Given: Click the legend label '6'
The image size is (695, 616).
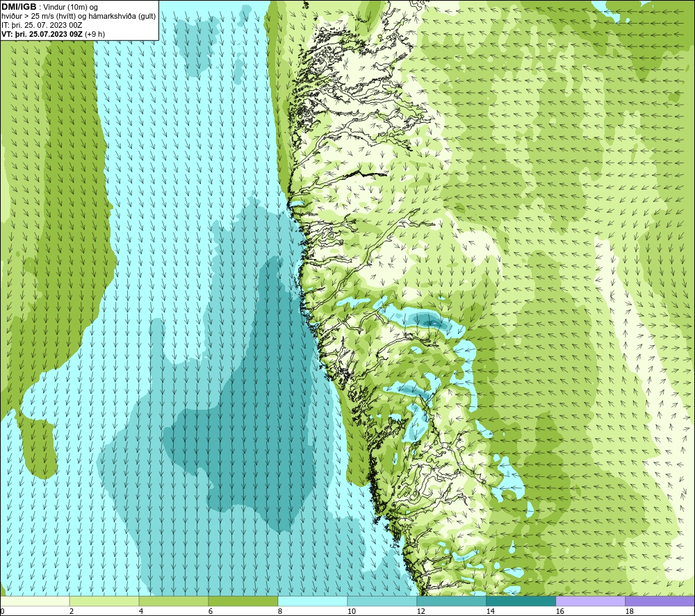Looking at the screenshot, I should click(x=211, y=611).
